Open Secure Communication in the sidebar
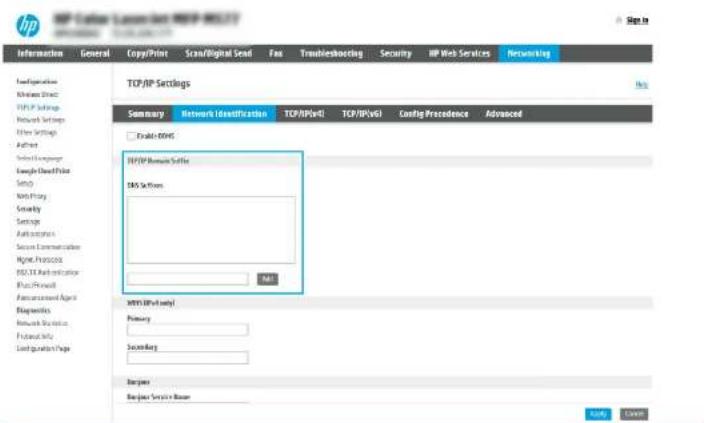Image resolution: width=704 pixels, height=423 pixels. click(x=48, y=247)
